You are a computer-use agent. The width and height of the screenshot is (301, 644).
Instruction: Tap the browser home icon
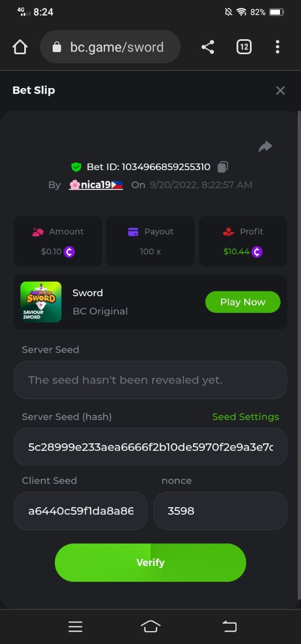pyautogui.click(x=20, y=47)
